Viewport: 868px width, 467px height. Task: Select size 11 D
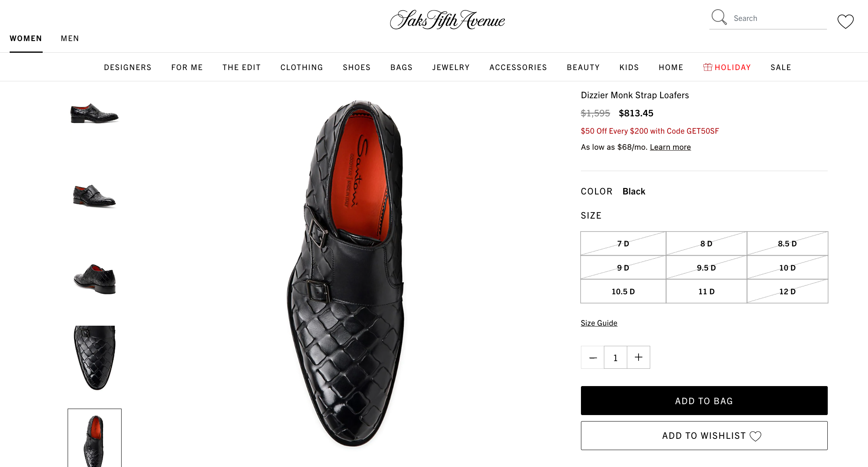[x=706, y=291]
